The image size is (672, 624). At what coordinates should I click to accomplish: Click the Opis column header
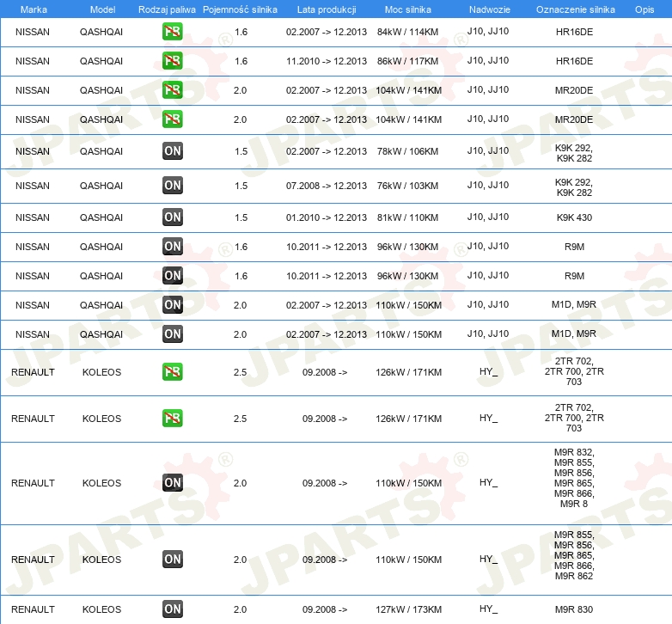[x=644, y=9]
